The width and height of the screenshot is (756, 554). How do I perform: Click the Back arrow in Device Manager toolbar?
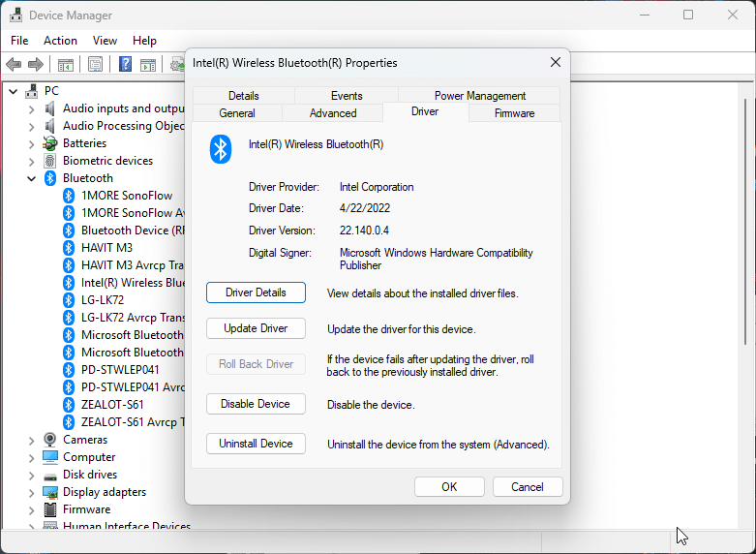[14, 64]
